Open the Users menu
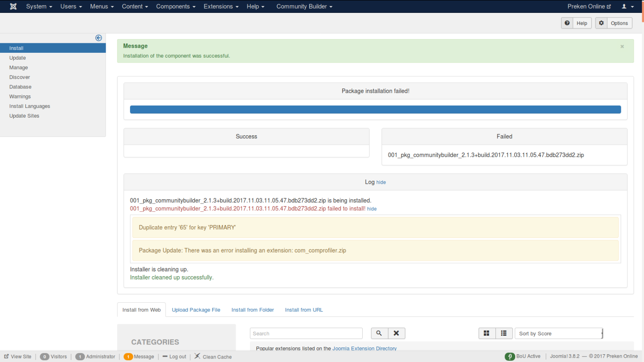This screenshot has width=644, height=362. 71,6
